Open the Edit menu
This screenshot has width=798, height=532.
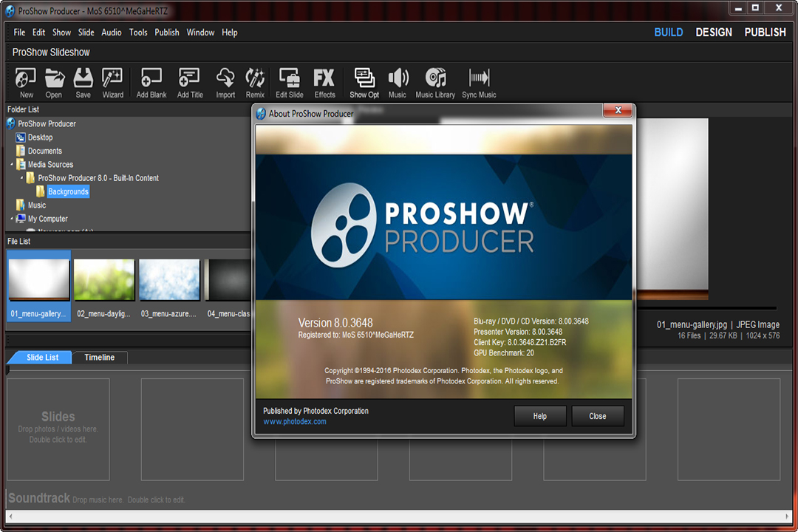(38, 32)
